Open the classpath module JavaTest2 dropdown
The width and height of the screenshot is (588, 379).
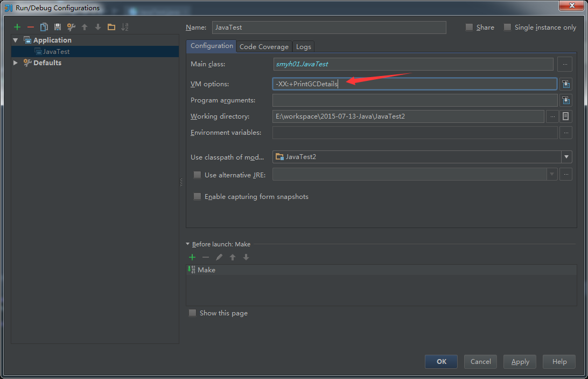pyautogui.click(x=566, y=157)
